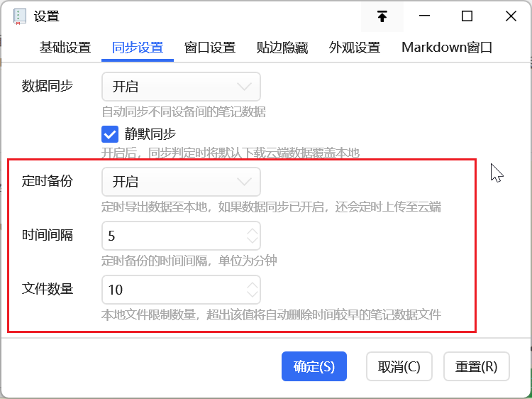The height and width of the screenshot is (399, 532).
Task: Decrease the 时间间隔 value with down arrow
Action: click(253, 240)
